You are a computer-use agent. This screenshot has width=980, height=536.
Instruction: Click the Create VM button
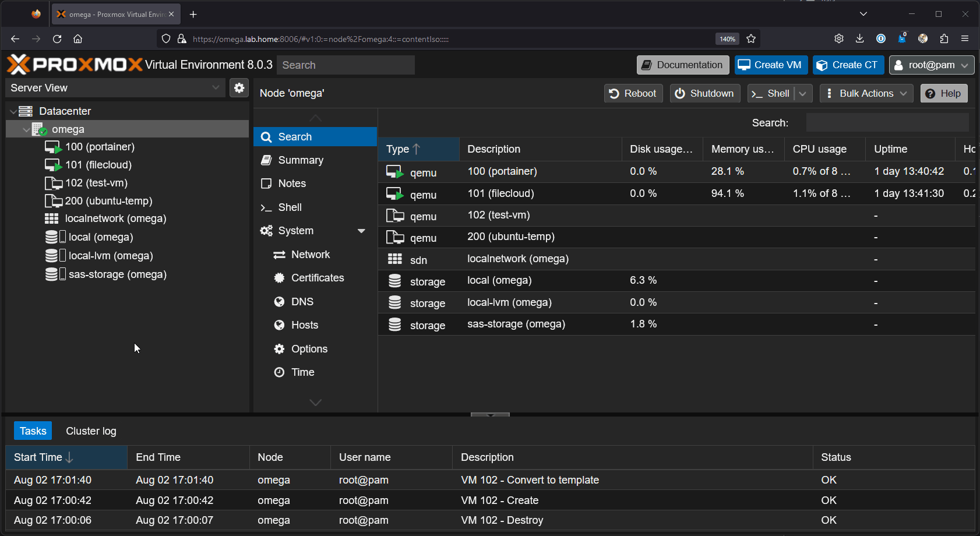pyautogui.click(x=771, y=65)
